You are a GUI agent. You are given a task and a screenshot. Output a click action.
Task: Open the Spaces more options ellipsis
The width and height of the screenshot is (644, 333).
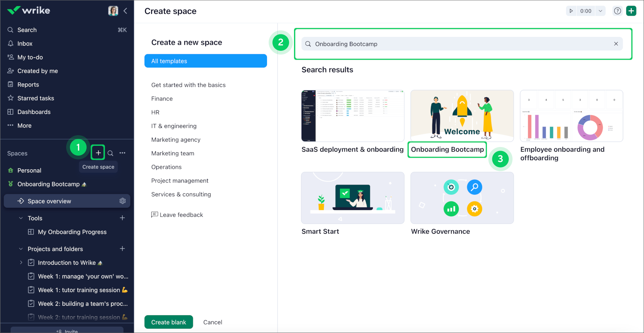pos(122,153)
